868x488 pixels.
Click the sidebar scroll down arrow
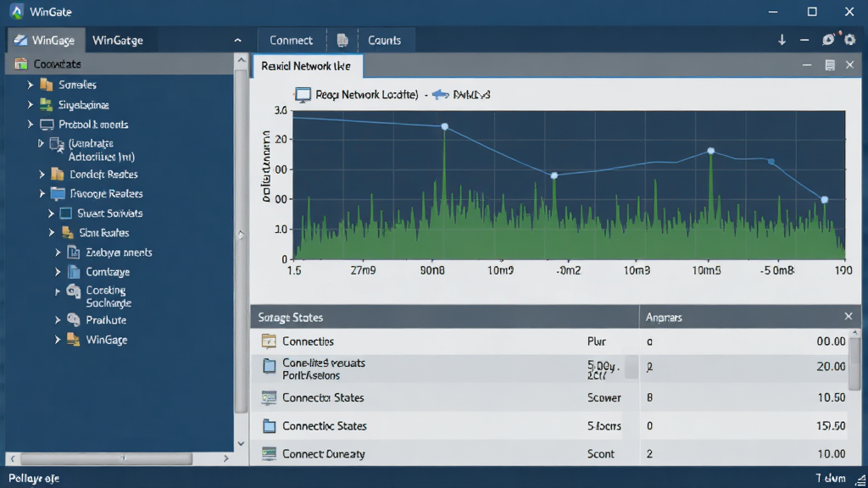click(242, 443)
